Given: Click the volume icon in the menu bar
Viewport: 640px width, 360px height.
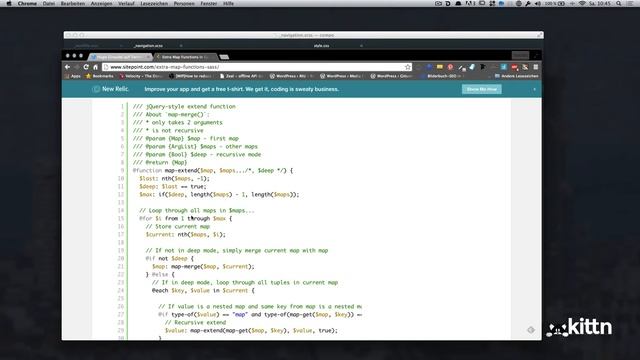Looking at the screenshot, I should (538, 3).
